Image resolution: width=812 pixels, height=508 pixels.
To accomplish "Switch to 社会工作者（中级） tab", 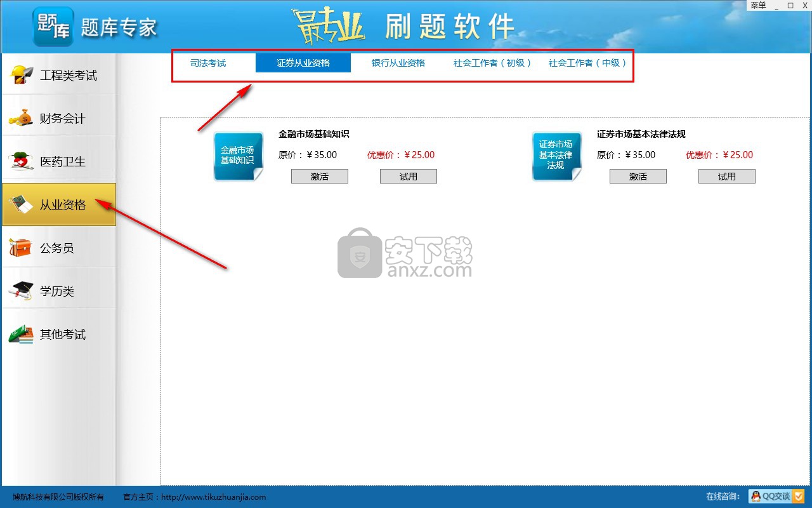I will (588, 63).
